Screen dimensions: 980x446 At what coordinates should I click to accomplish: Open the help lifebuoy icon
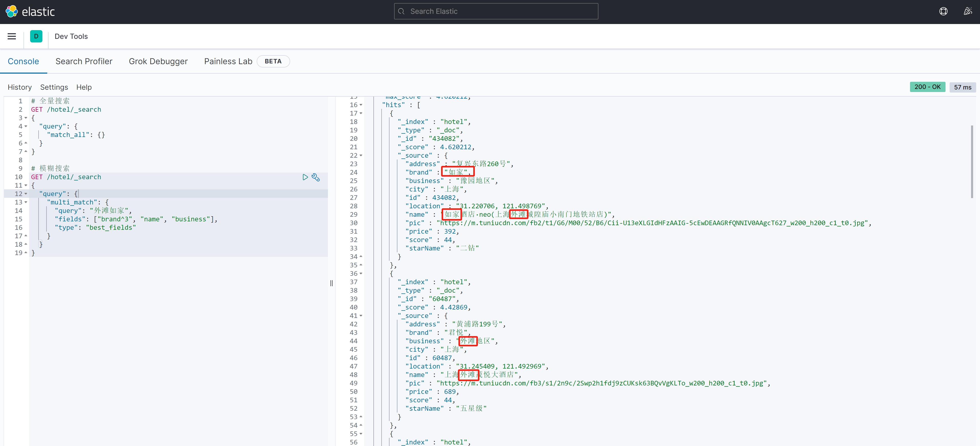point(943,12)
